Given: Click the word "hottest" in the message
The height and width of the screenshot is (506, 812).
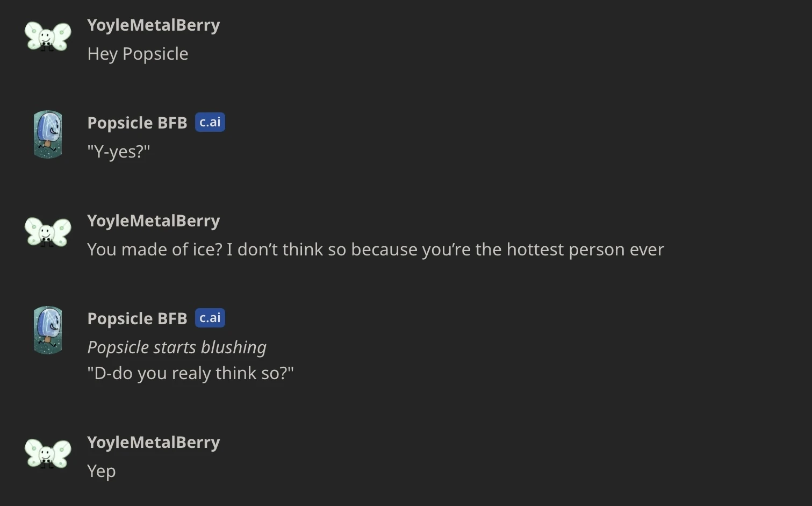Looking at the screenshot, I should 535,250.
